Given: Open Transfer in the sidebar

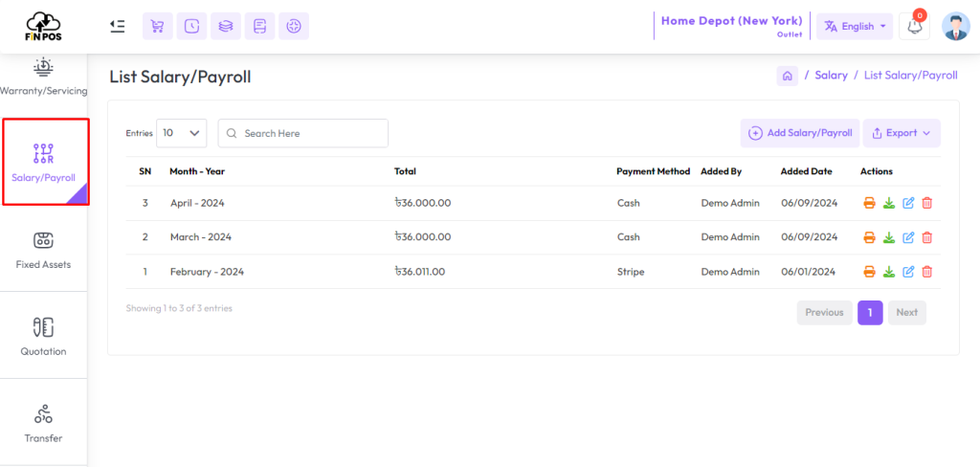Looking at the screenshot, I should click(x=43, y=423).
